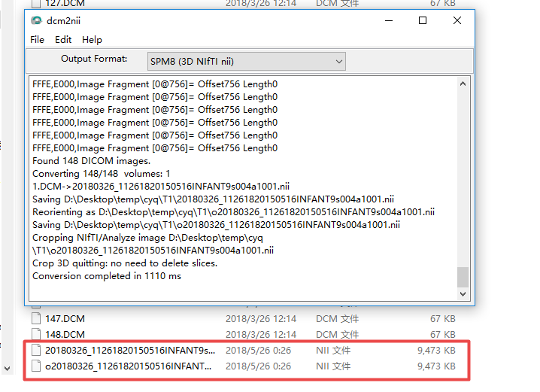The height and width of the screenshot is (392, 540).
Task: Click the icon of the 20180326 NII file
Action: pos(36,350)
